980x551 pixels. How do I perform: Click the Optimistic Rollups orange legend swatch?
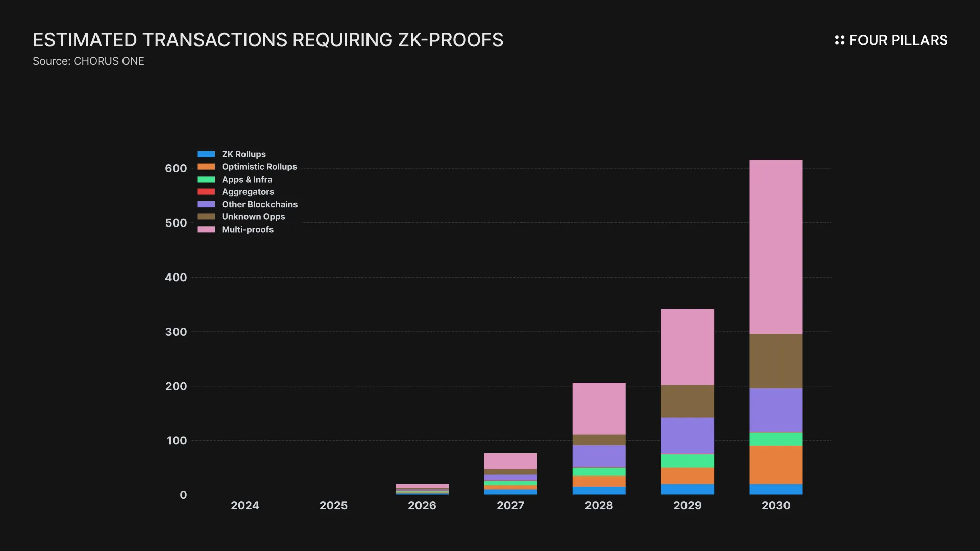click(x=206, y=167)
